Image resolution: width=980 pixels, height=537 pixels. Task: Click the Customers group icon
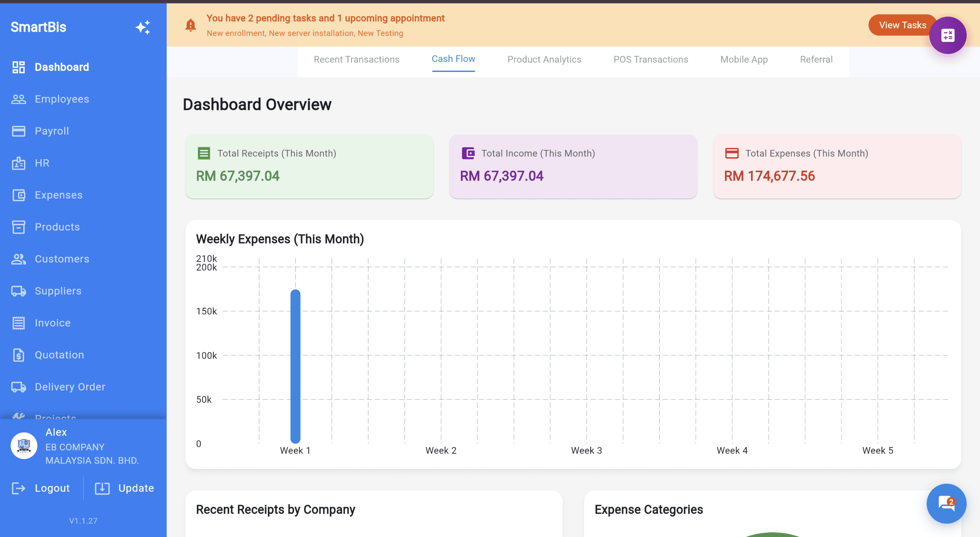point(18,259)
